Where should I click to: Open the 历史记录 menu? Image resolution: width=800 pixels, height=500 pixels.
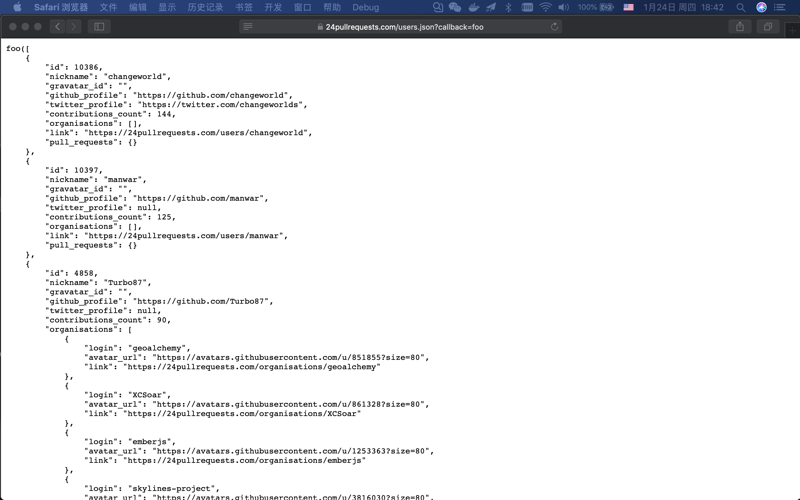coord(205,7)
